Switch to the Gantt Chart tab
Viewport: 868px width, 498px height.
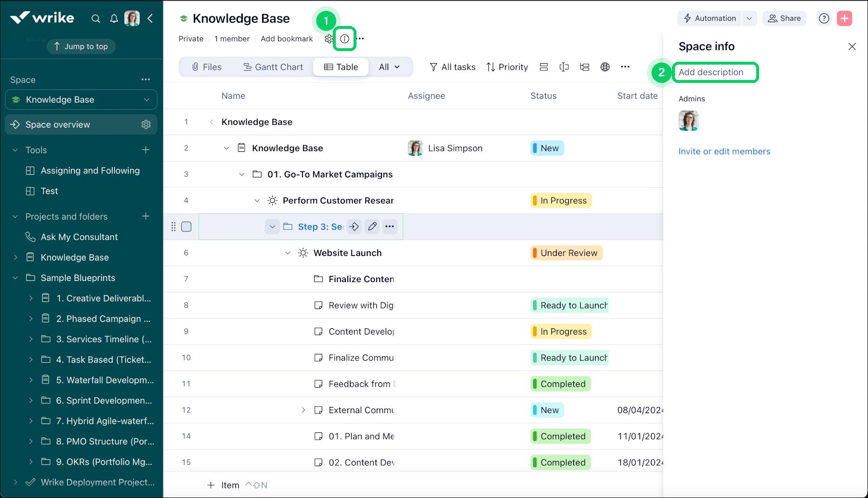click(x=273, y=67)
